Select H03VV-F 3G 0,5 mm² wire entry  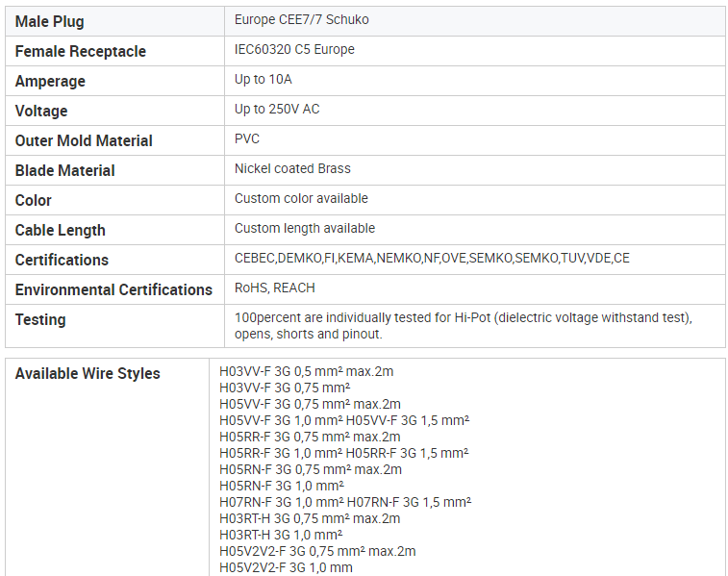pyautogui.click(x=306, y=372)
